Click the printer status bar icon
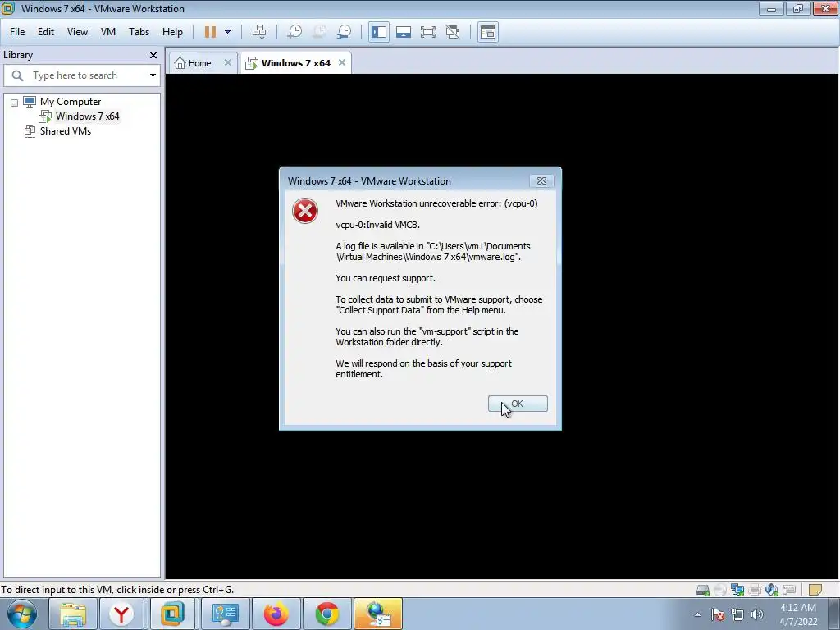840x630 pixels. pyautogui.click(x=755, y=591)
